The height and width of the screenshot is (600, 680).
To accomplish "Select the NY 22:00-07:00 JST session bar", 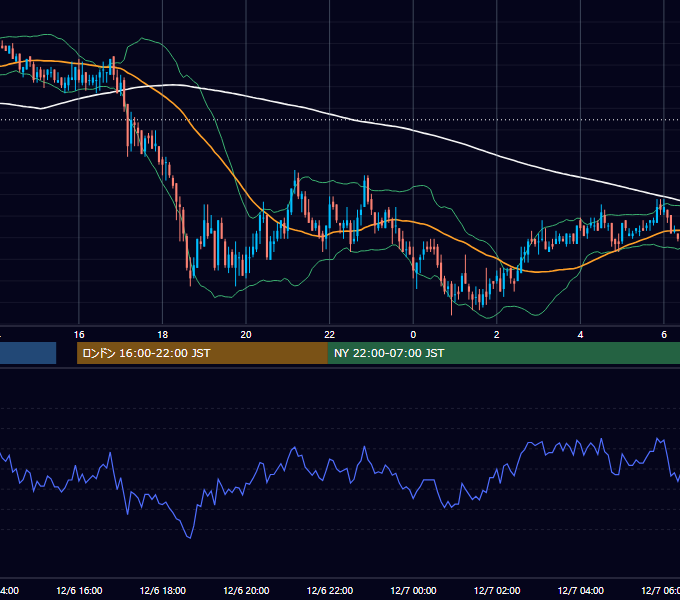I will coord(503,353).
